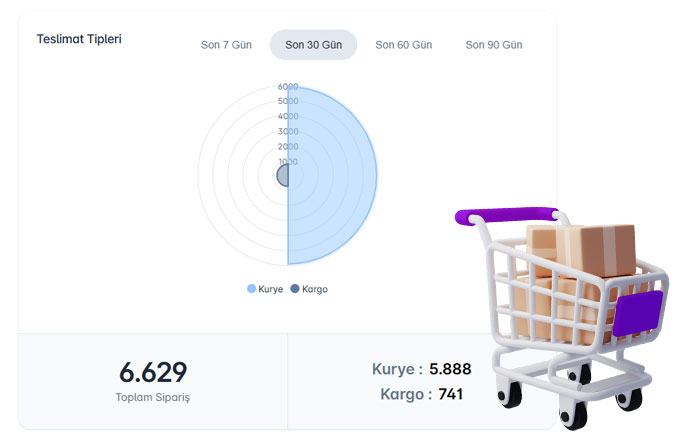The width and height of the screenshot is (685, 440).
Task: Toggle the Kargo series legend label
Action: tap(314, 289)
